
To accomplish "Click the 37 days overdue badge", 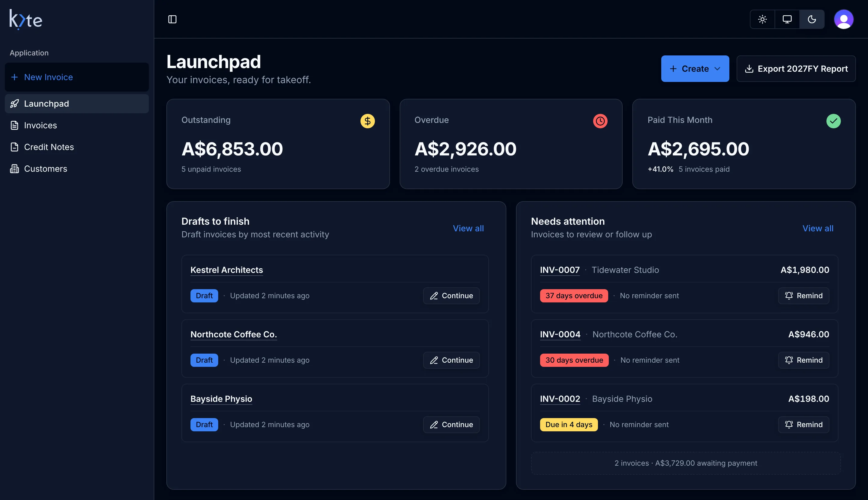I will 574,296.
